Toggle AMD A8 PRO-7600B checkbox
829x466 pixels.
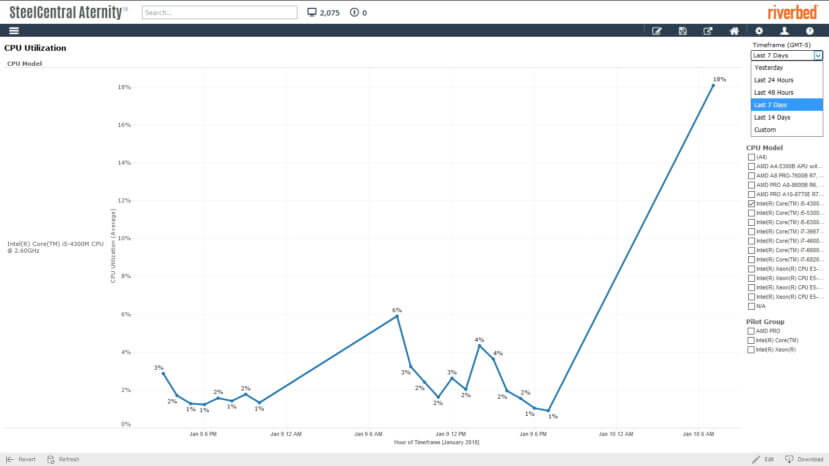751,176
